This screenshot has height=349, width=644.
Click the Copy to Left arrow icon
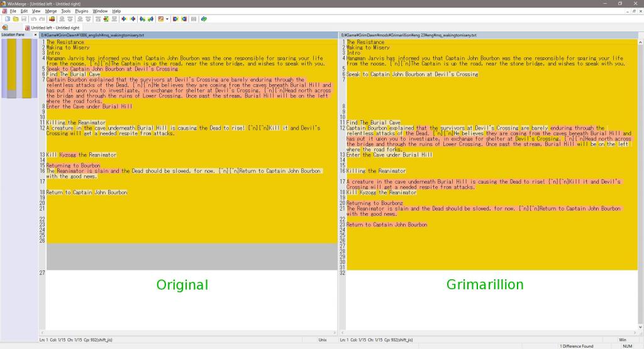click(x=133, y=19)
